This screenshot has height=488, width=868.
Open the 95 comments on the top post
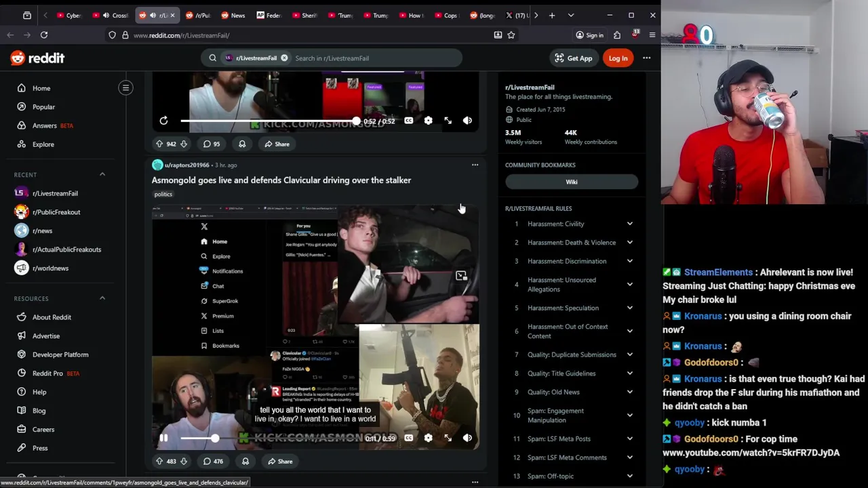211,144
